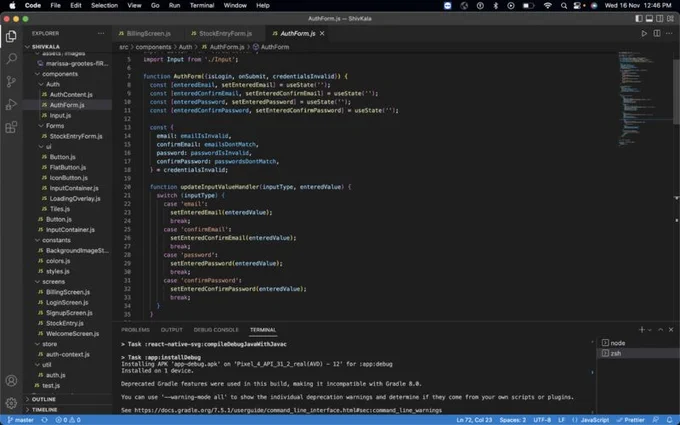Open Wi-Fi status in macOS menu bar
The height and width of the screenshot is (425, 680).
click(x=548, y=6)
